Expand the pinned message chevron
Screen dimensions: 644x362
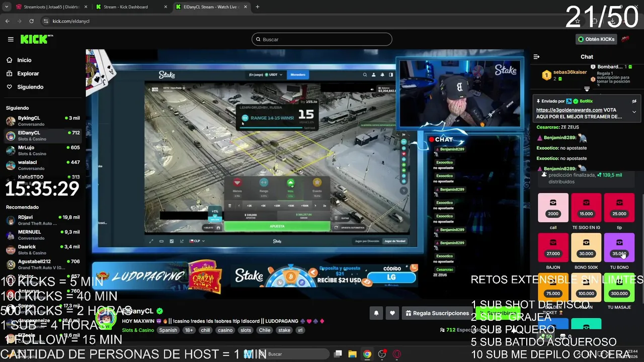click(x=634, y=112)
